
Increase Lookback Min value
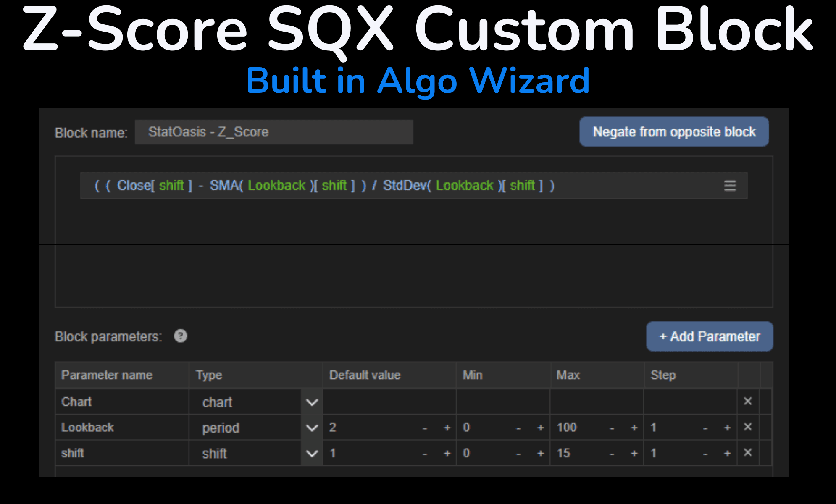tap(540, 428)
